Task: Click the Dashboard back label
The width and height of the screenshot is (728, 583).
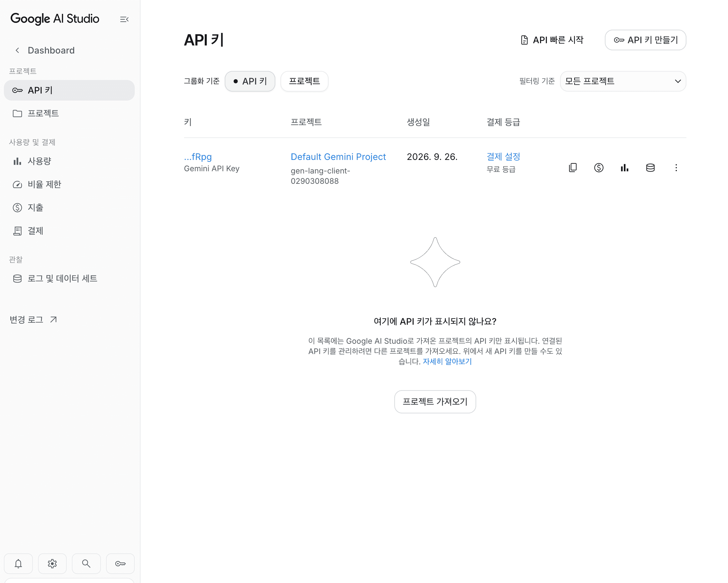Action: click(x=51, y=50)
